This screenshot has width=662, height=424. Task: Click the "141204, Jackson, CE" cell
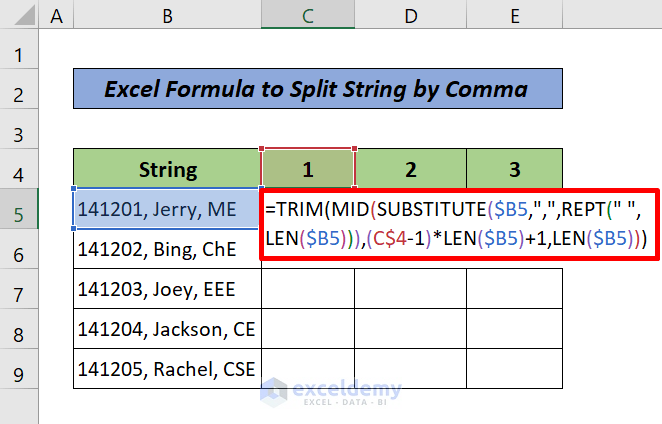(x=167, y=329)
